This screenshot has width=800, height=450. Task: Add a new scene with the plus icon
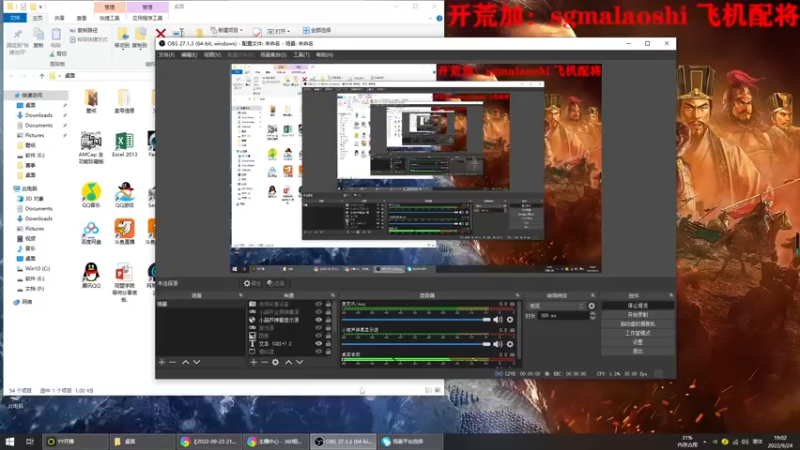162,362
